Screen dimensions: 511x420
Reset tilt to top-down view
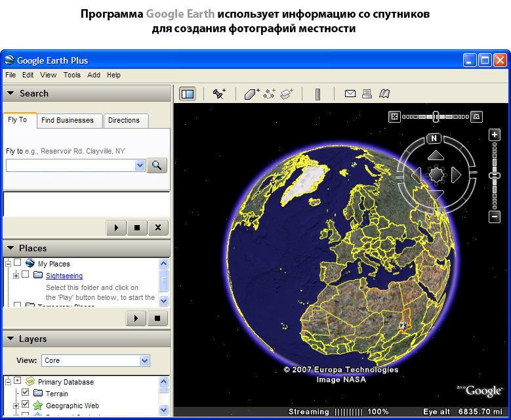(x=394, y=116)
